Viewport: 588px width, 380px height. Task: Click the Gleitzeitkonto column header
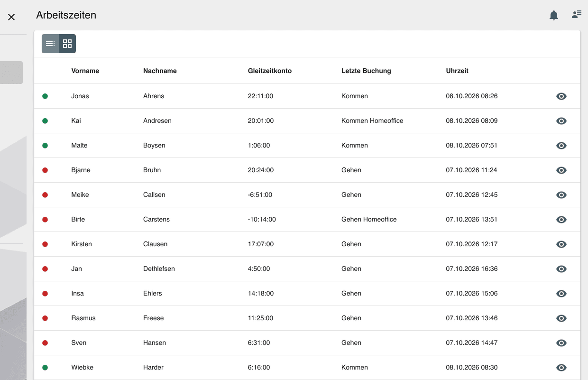click(270, 71)
